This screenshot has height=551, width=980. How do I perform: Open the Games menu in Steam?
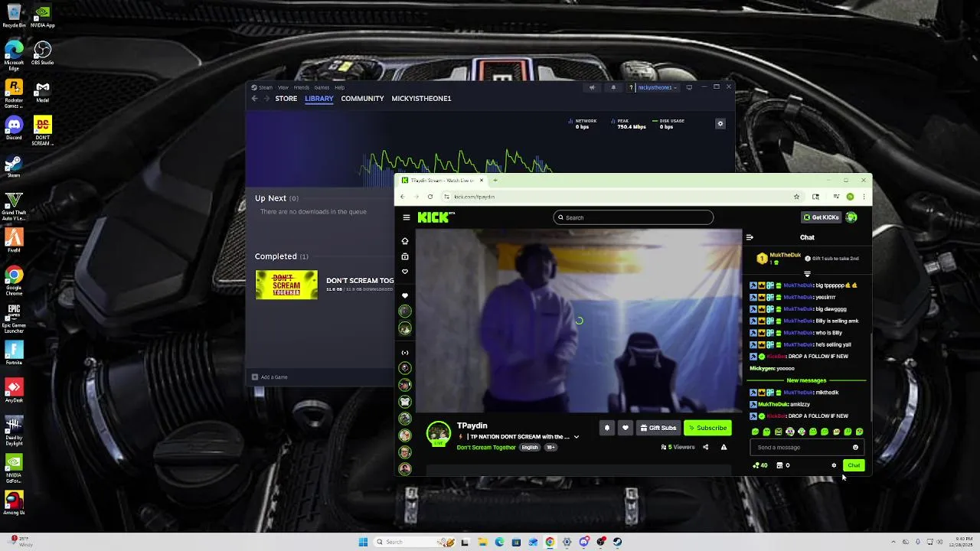click(322, 87)
